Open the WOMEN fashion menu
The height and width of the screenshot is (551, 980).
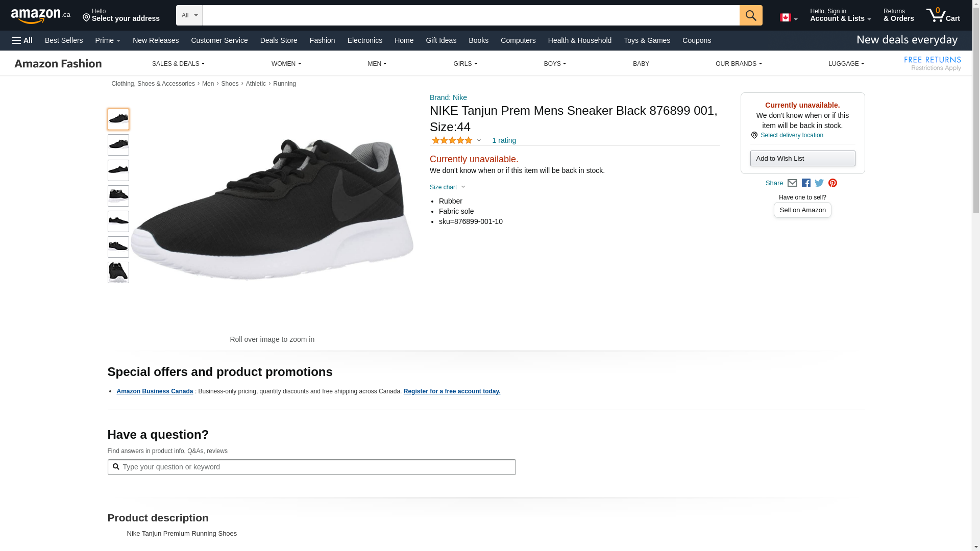click(286, 64)
